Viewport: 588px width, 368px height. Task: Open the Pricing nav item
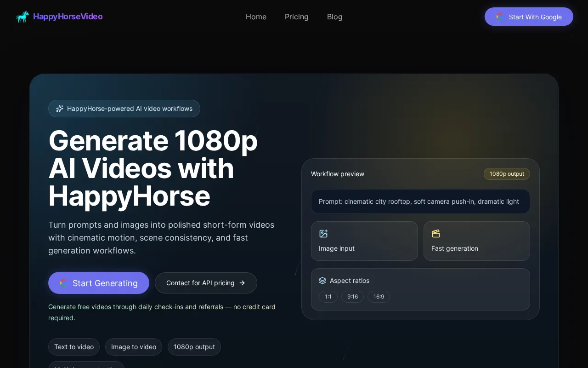coord(297,17)
